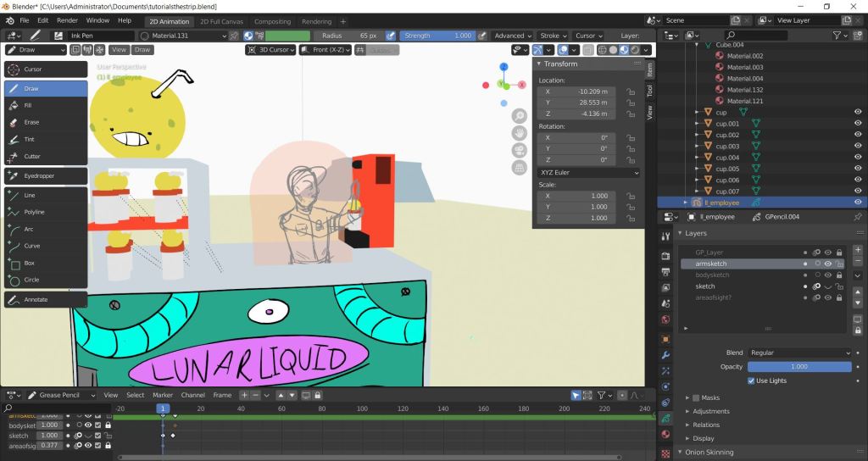Toggle visibility of cup.007 object
The width and height of the screenshot is (868, 461).
click(x=858, y=192)
